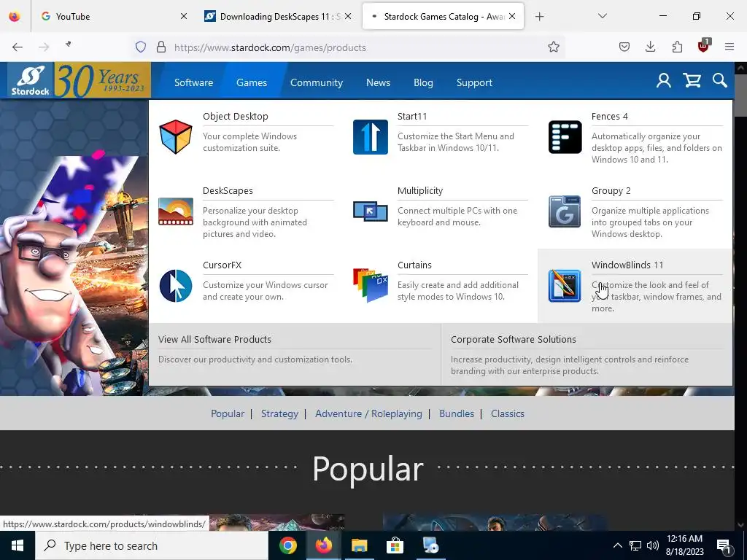747x560 pixels.
Task: Click the Multiplicity product title
Action: [x=420, y=191]
